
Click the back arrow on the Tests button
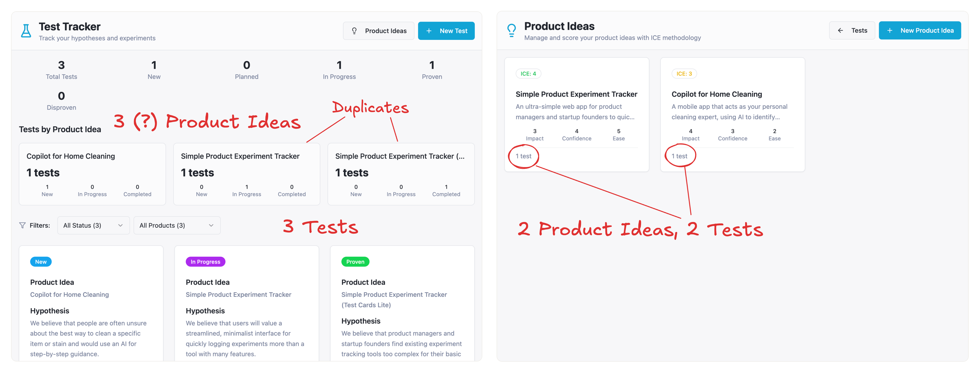[x=840, y=30]
